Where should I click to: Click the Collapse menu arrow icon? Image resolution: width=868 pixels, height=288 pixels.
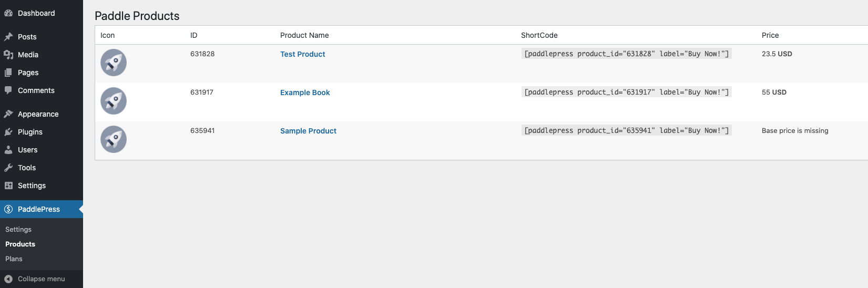click(8, 279)
